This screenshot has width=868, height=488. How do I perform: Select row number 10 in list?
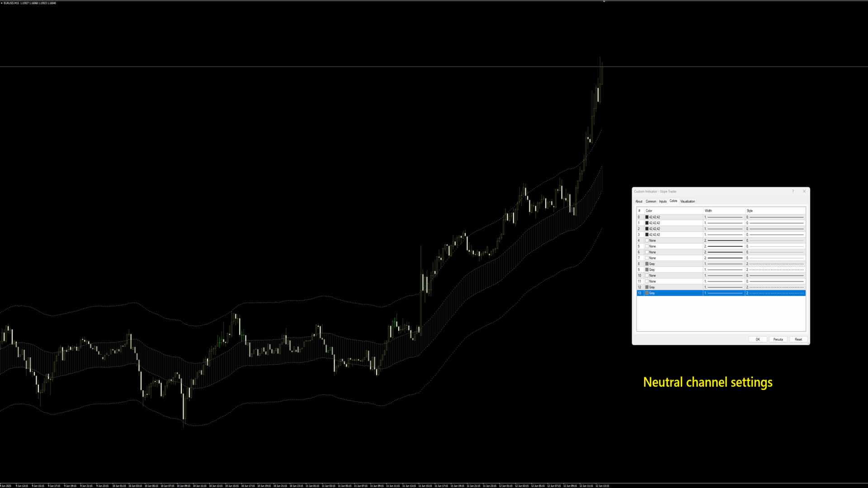pos(640,276)
